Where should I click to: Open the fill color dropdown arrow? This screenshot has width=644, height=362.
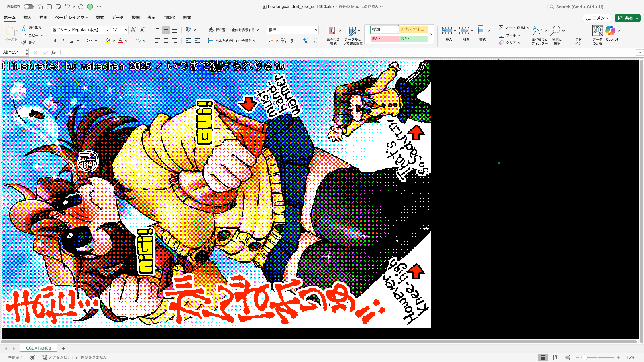click(x=113, y=41)
